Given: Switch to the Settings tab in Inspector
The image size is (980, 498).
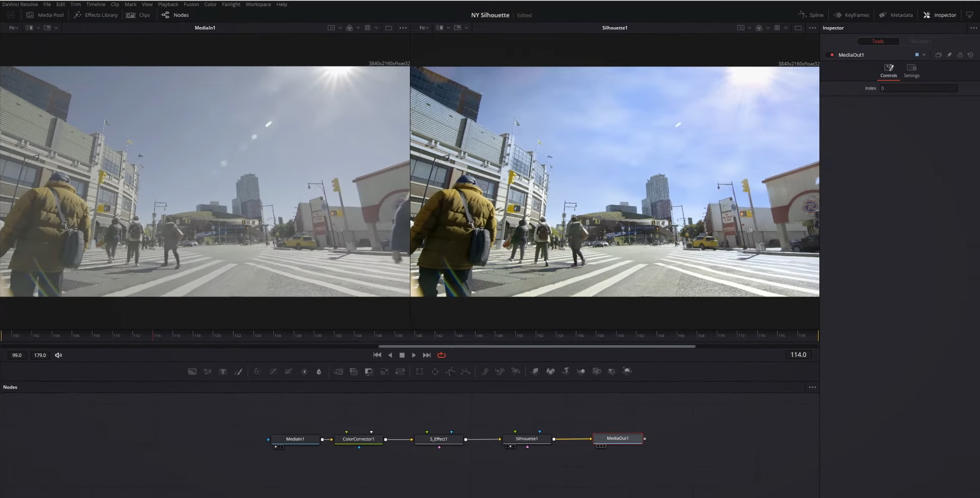Looking at the screenshot, I should click(911, 71).
